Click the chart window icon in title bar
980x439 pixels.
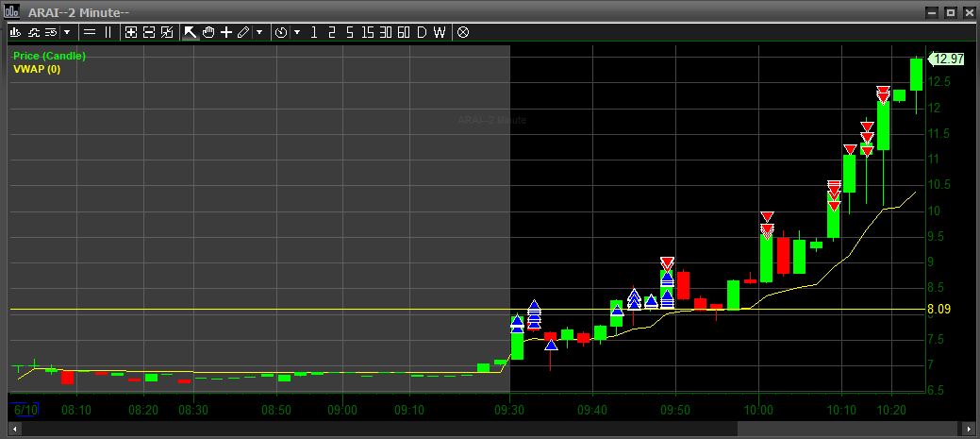pos(11,12)
